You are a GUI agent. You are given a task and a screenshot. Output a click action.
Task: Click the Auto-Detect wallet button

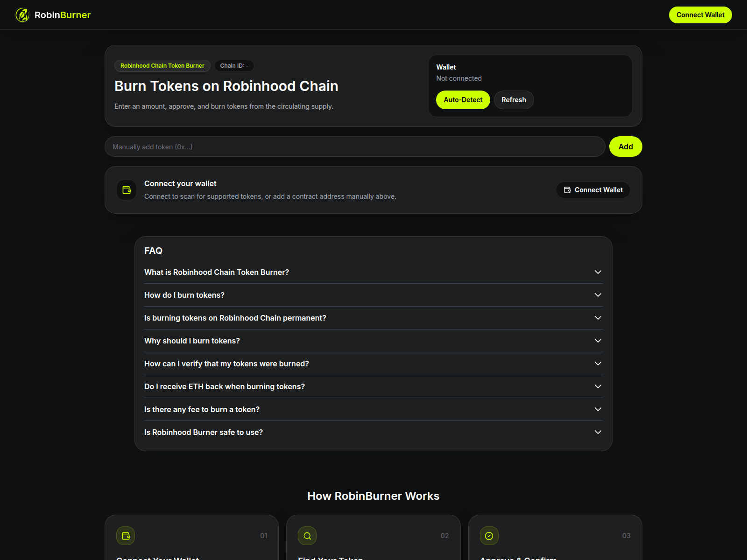click(x=463, y=100)
